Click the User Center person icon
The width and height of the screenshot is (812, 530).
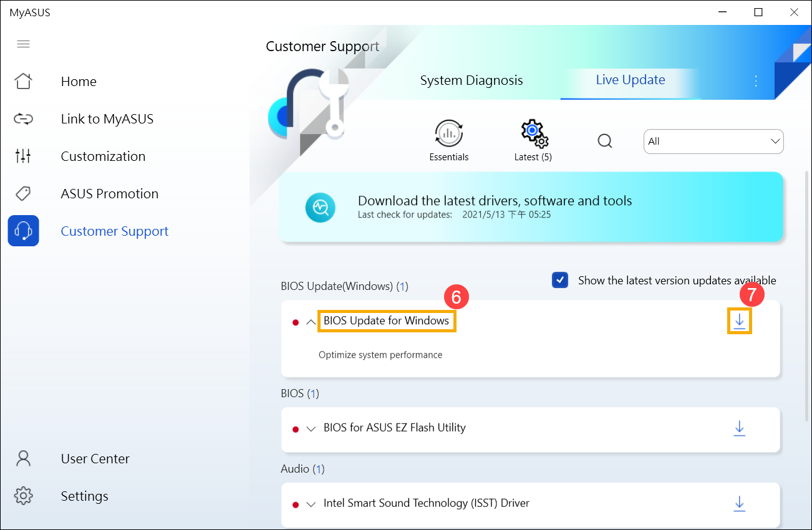23,458
